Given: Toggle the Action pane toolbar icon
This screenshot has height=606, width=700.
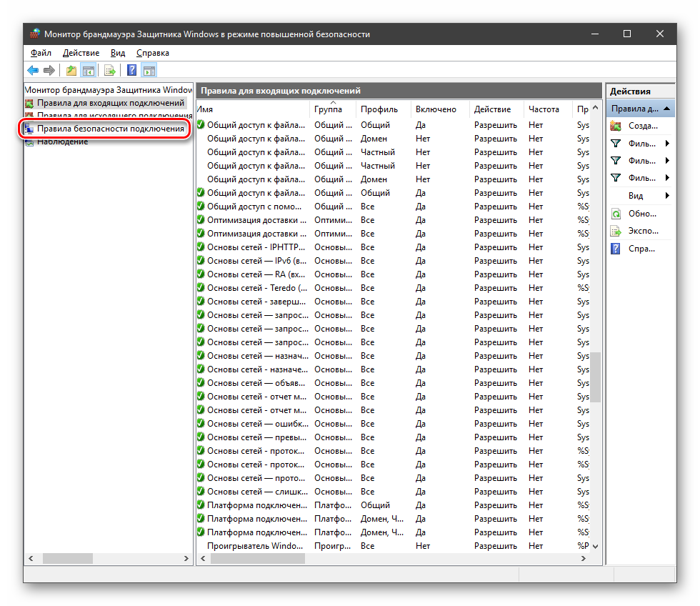Looking at the screenshot, I should (149, 70).
